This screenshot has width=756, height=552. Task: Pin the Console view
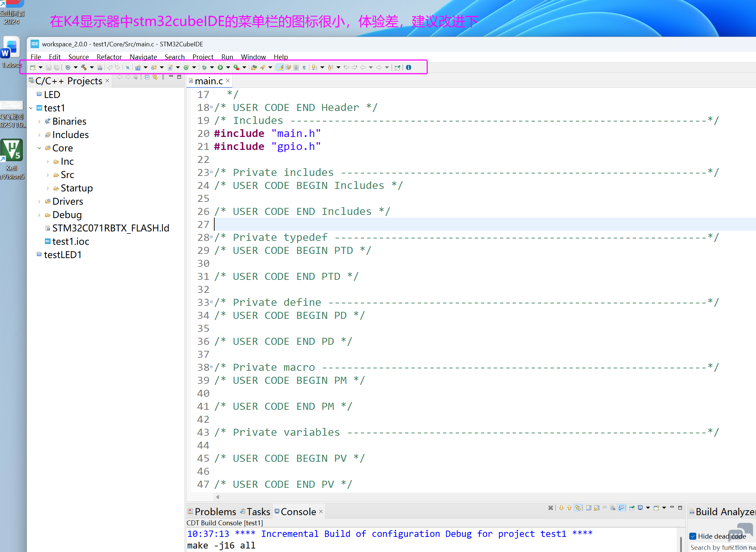[632, 508]
